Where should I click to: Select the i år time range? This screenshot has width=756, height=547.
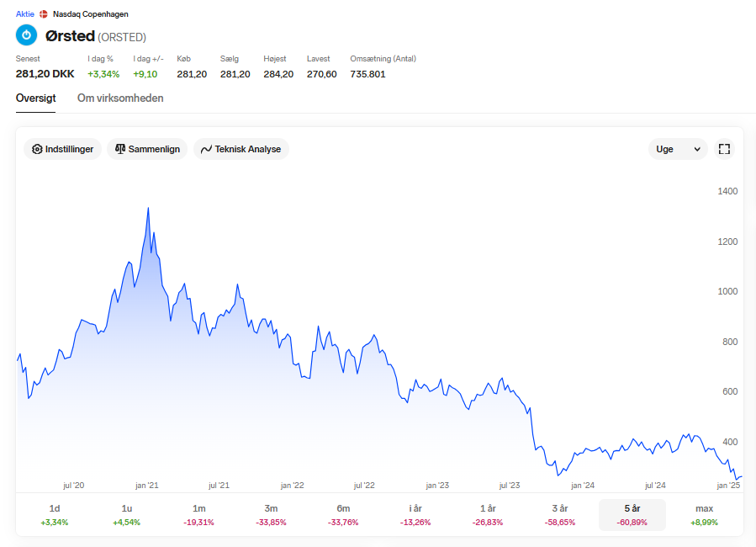pos(415,515)
